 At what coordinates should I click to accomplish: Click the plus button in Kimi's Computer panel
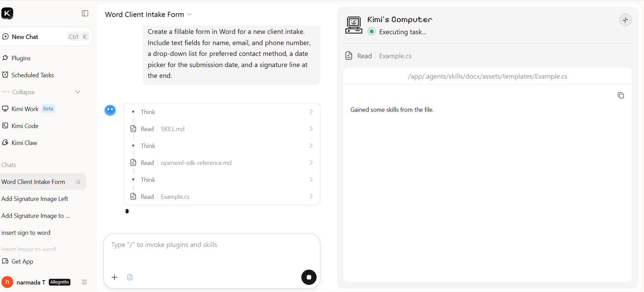pyautogui.click(x=625, y=20)
